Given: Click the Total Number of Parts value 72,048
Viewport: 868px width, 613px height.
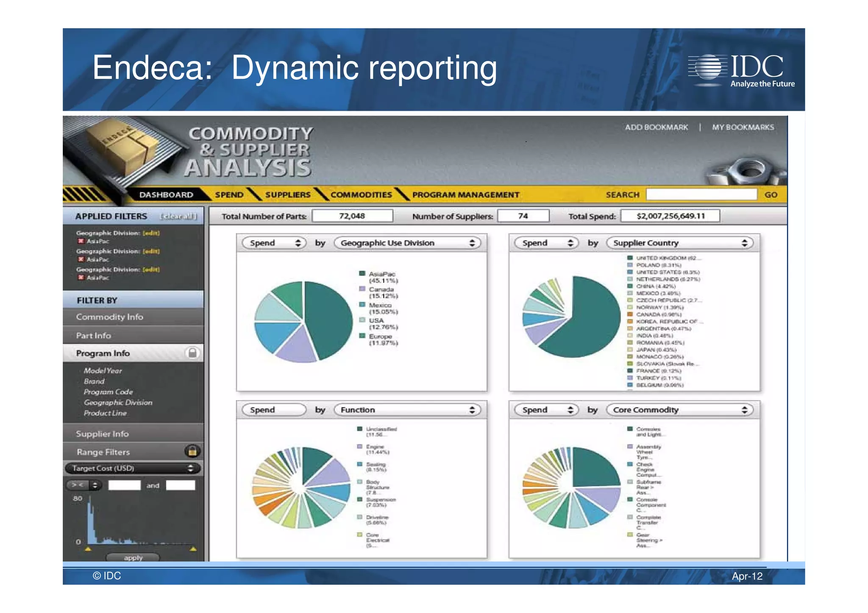Looking at the screenshot, I should tap(352, 216).
